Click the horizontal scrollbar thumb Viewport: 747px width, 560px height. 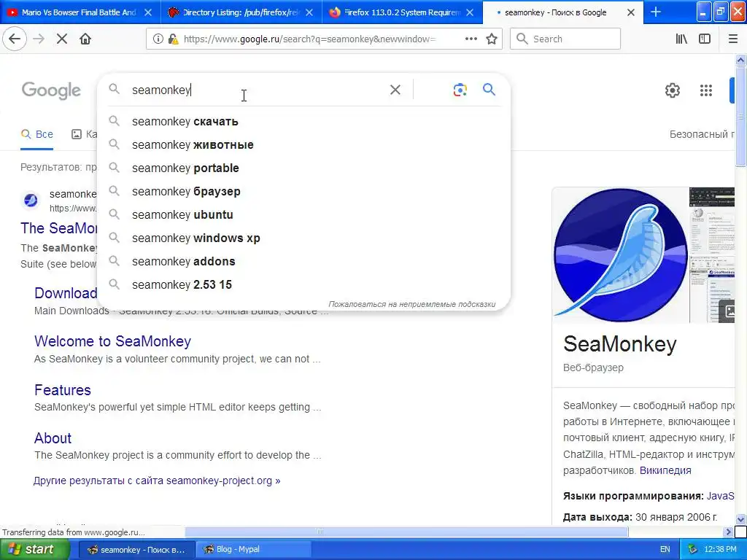(x=406, y=532)
